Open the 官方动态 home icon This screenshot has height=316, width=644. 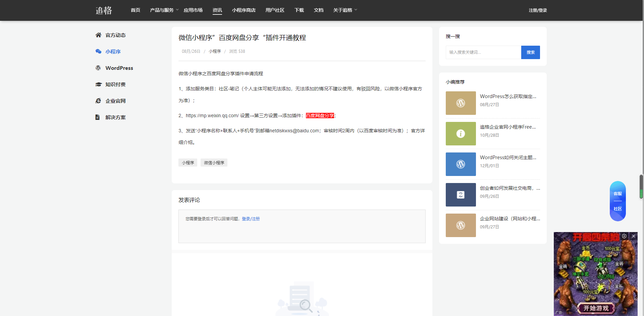pyautogui.click(x=98, y=35)
